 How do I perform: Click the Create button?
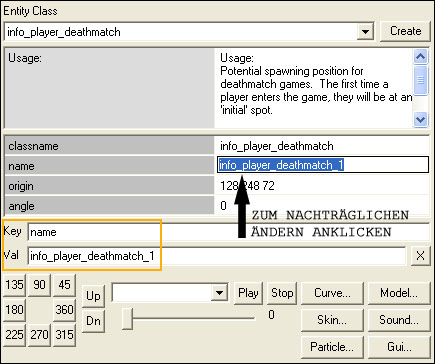tap(405, 31)
